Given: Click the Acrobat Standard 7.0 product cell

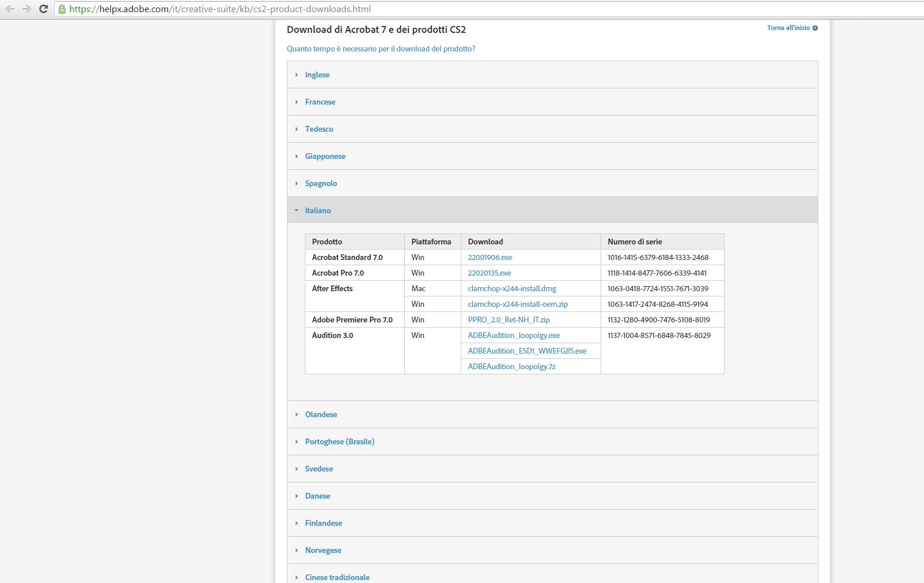Looking at the screenshot, I should 355,257.
